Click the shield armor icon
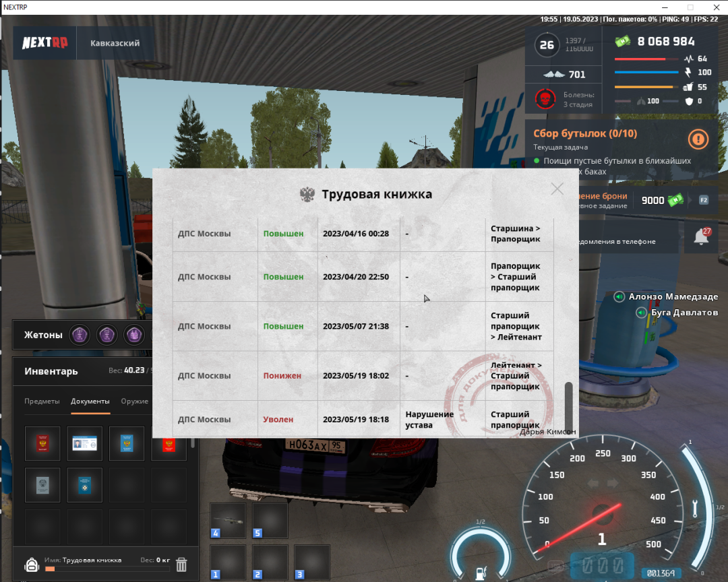The image size is (728, 582). pos(689,101)
